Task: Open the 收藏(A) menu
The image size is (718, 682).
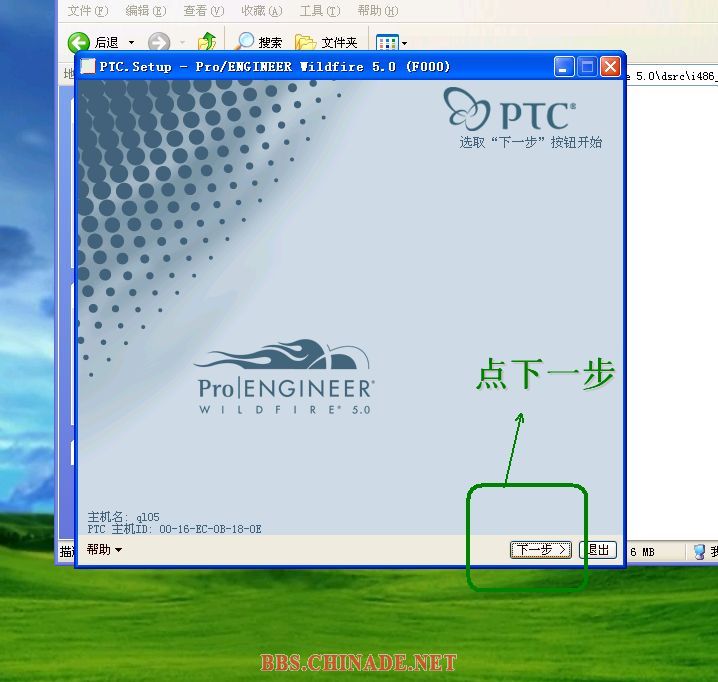Action: 261,11
